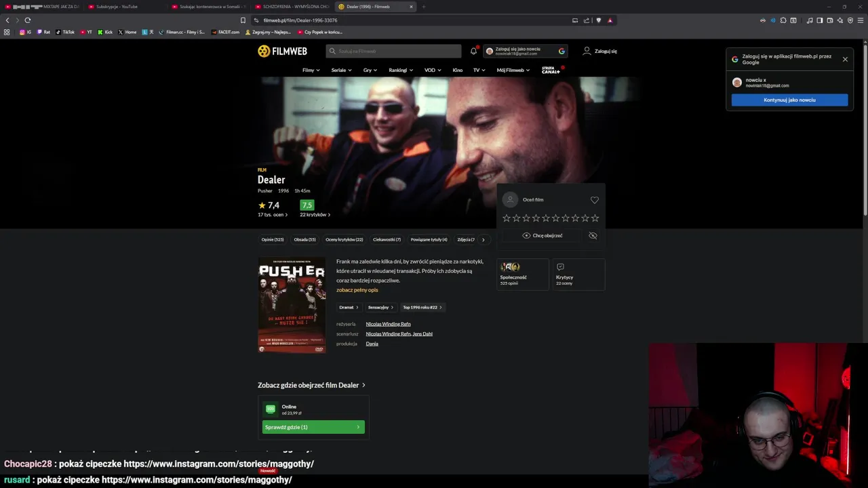Switch to Oceny krytyków (22) tab
868x488 pixels.
pos(344,239)
